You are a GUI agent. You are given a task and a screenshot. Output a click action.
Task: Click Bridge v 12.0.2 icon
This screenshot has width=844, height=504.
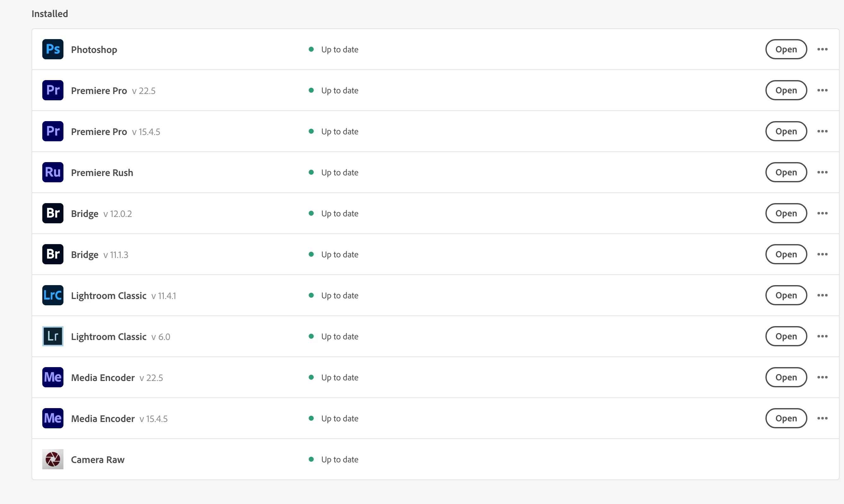tap(53, 213)
